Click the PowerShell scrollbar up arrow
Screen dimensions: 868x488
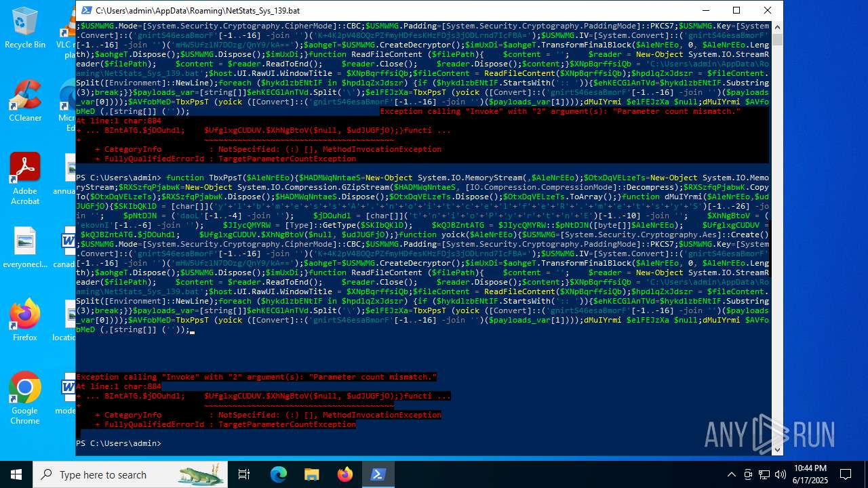(x=777, y=26)
